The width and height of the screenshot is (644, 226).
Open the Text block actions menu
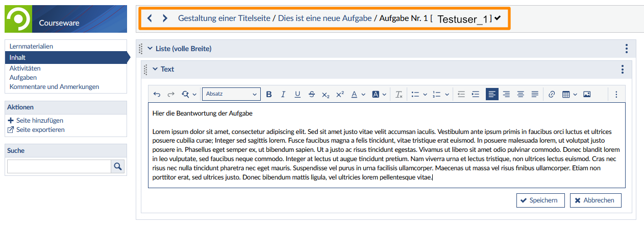tap(622, 70)
